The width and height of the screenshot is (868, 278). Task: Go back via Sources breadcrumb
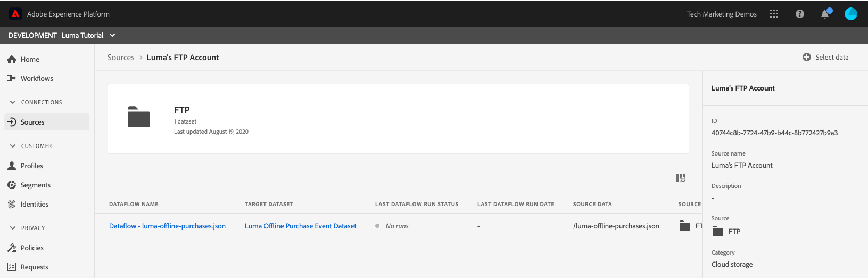121,58
